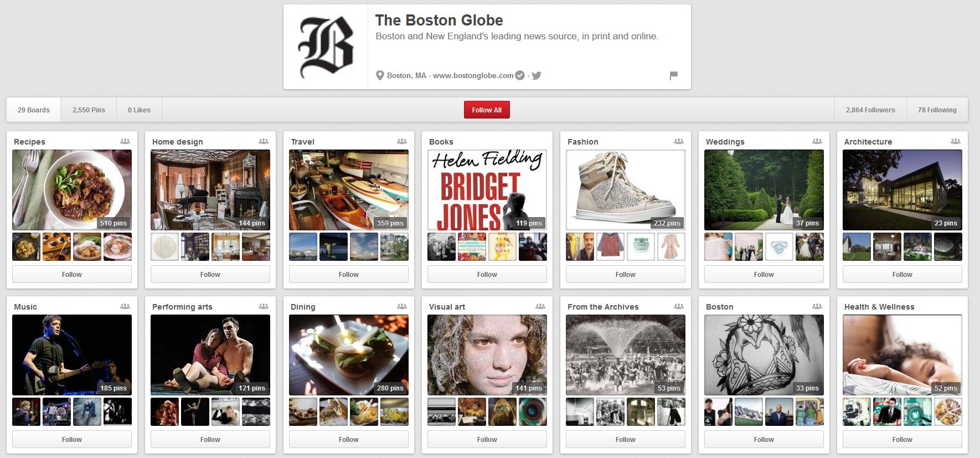This screenshot has width=980, height=458.
Task: Open the Twitter bird icon link
Action: 537,75
